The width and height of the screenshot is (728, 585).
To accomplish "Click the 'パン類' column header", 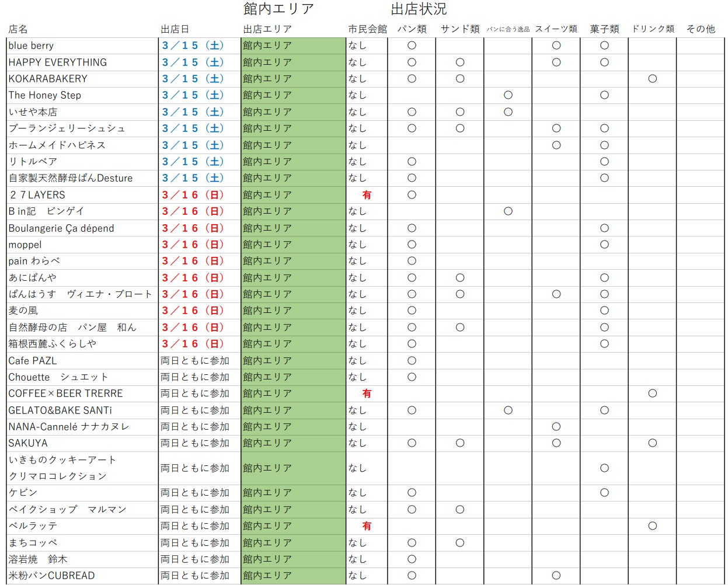I will pyautogui.click(x=412, y=29).
